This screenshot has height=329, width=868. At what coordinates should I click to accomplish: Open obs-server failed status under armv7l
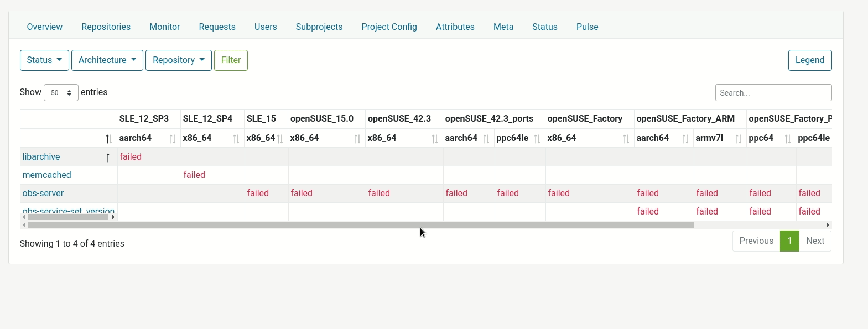(707, 193)
